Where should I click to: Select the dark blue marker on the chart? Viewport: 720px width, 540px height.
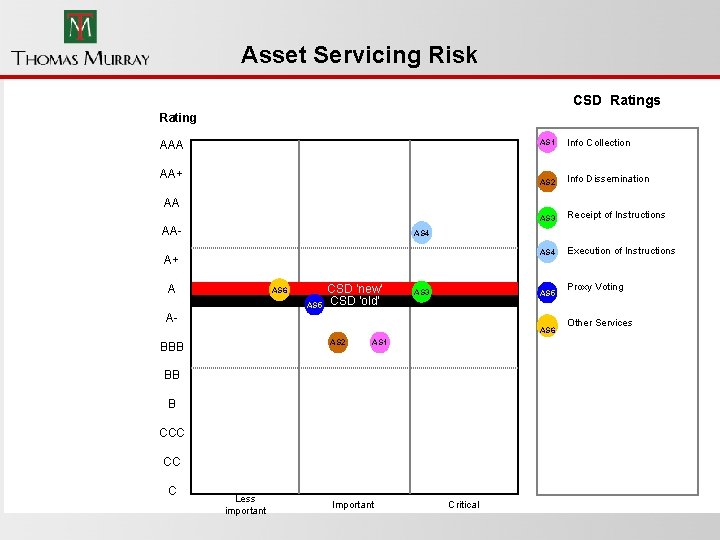315,305
